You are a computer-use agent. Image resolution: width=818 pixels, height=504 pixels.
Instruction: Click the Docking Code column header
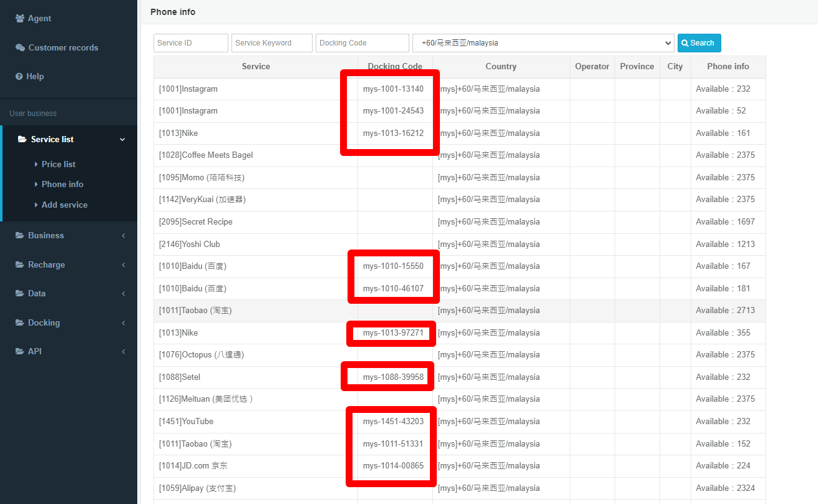pos(395,67)
